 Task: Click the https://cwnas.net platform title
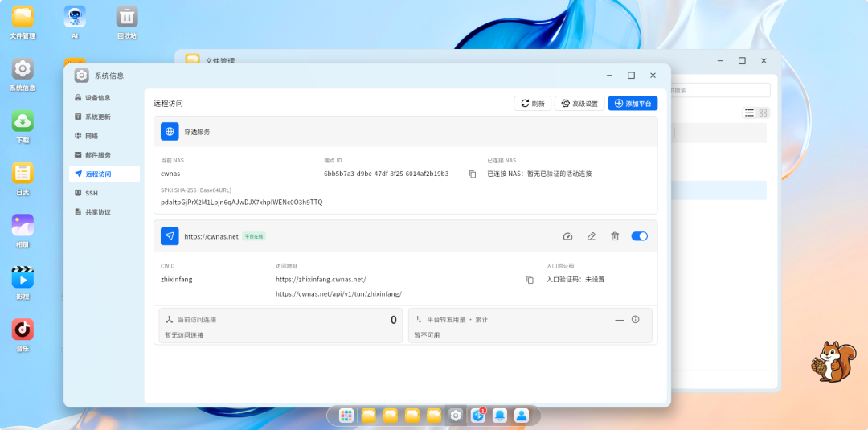click(211, 236)
